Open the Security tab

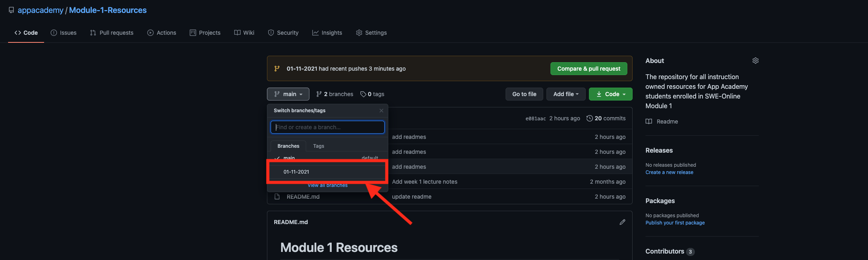283,33
